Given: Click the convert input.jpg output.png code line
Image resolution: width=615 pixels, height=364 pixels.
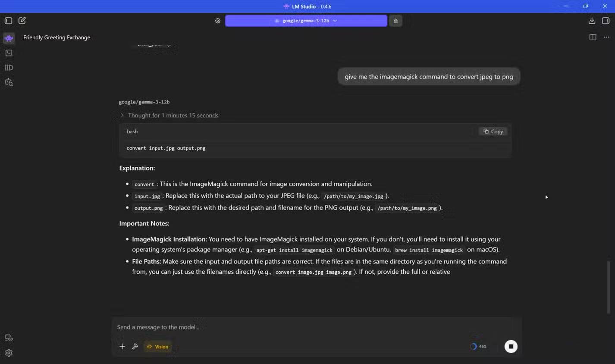Looking at the screenshot, I should tap(166, 148).
